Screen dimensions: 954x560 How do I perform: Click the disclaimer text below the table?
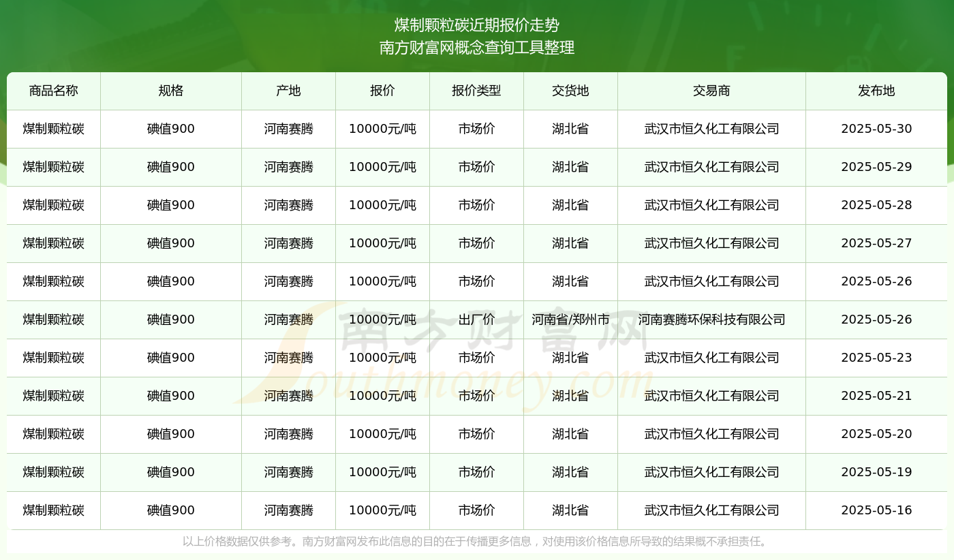tap(477, 542)
